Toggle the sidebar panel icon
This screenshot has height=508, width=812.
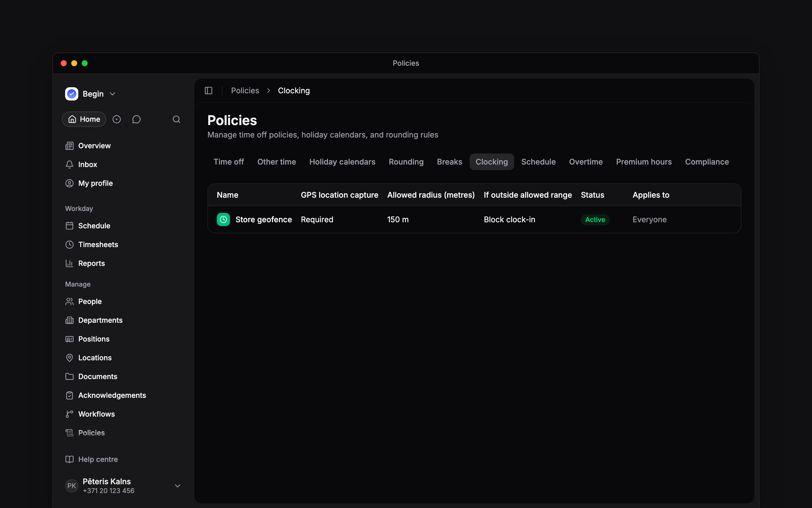(208, 91)
